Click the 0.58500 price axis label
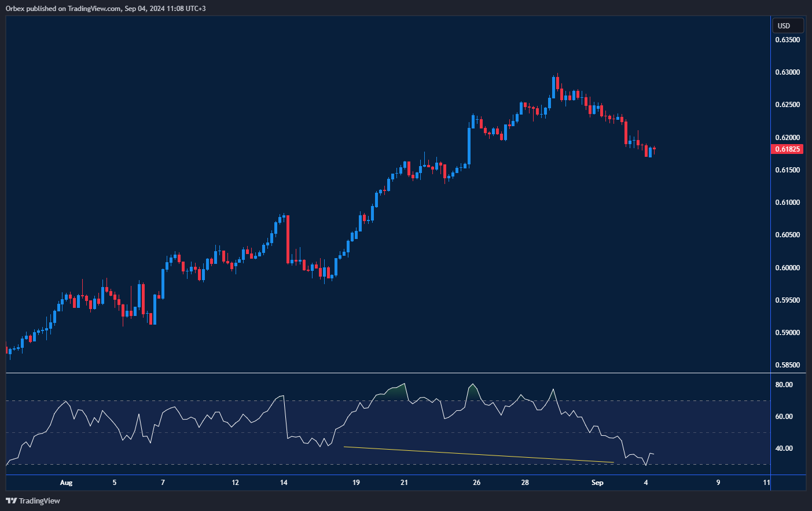The width and height of the screenshot is (812, 511). 788,365
